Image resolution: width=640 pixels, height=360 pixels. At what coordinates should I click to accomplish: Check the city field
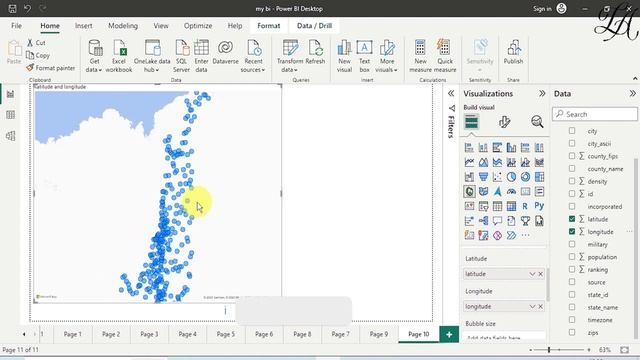point(572,131)
